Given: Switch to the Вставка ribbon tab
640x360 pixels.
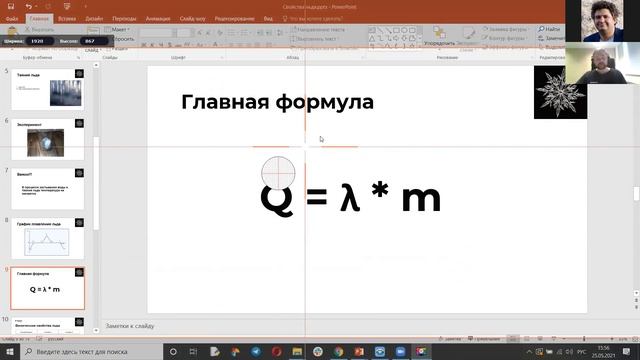Looking at the screenshot, I should 67,19.
